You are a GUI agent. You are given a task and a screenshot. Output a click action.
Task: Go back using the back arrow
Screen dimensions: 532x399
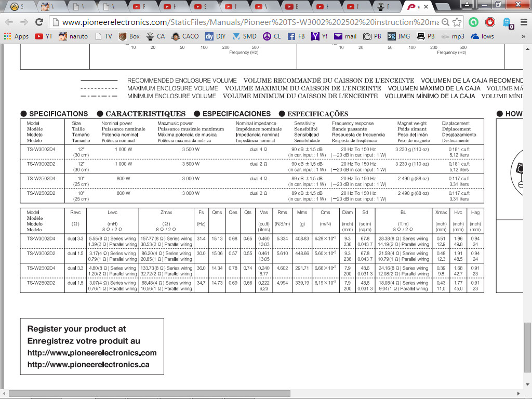tap(9, 22)
